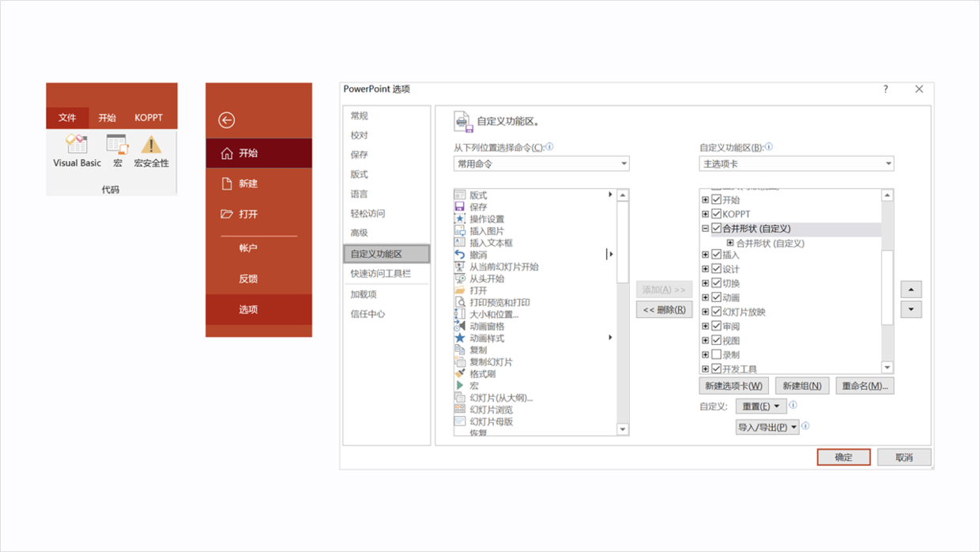Select the green 宏 play icon in list

click(x=460, y=385)
